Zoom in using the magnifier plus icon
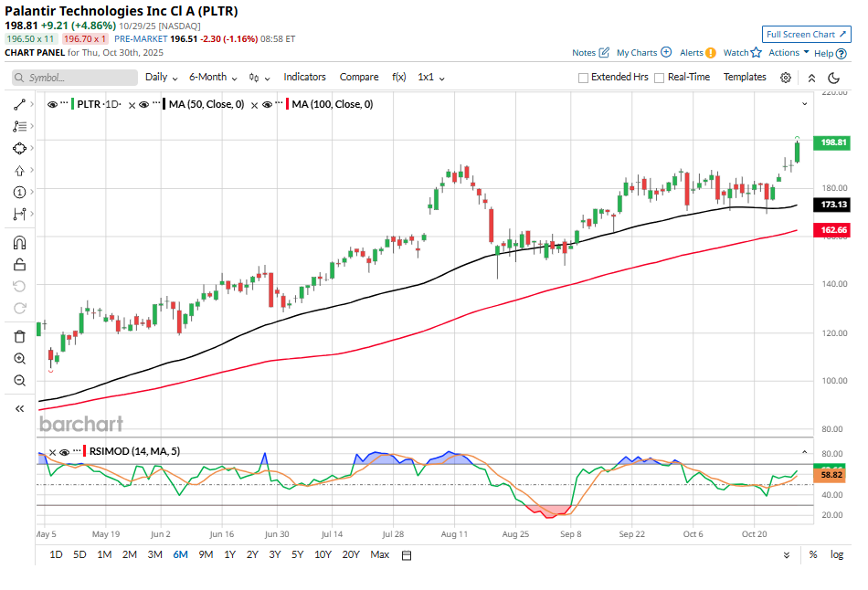Screen dimensions: 868x590 [19, 359]
